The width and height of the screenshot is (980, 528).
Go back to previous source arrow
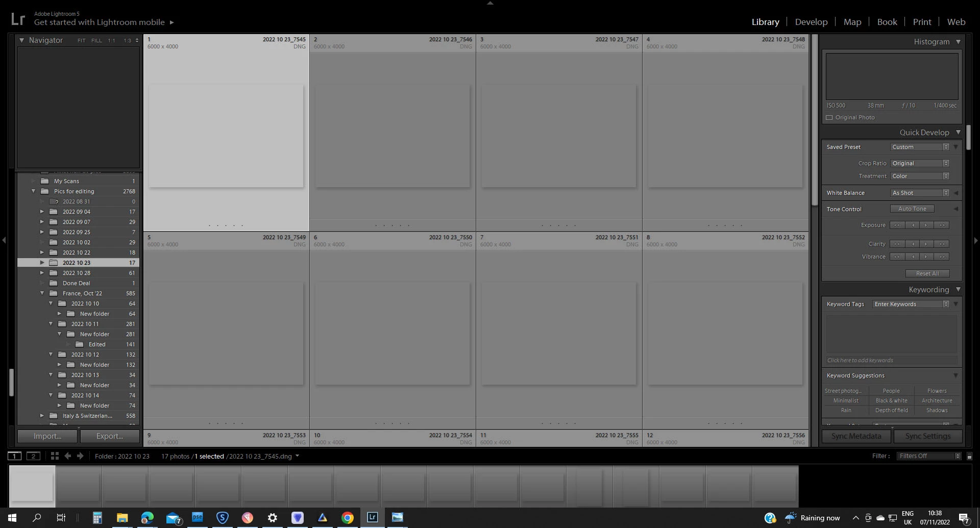pyautogui.click(x=67, y=456)
